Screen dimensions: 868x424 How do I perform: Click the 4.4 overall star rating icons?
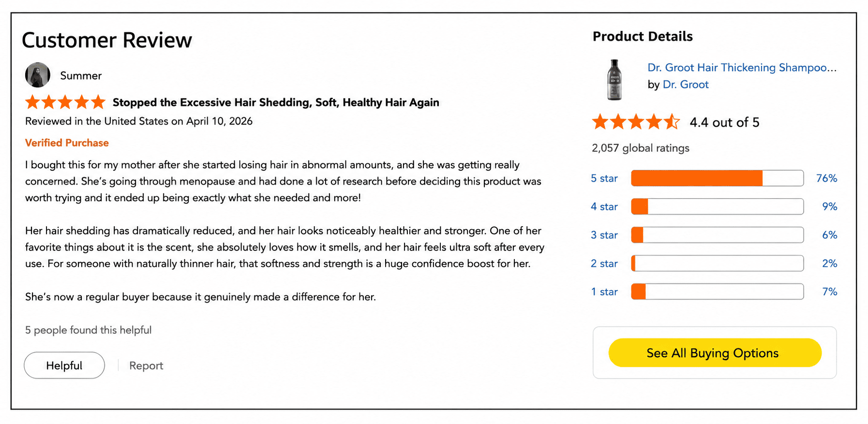point(636,122)
